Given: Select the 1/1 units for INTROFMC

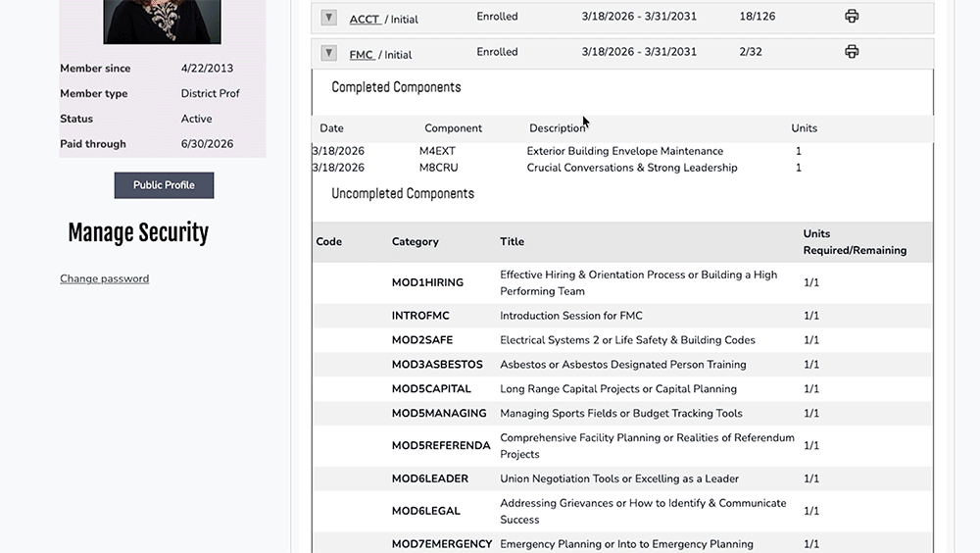Looking at the screenshot, I should (x=811, y=316).
